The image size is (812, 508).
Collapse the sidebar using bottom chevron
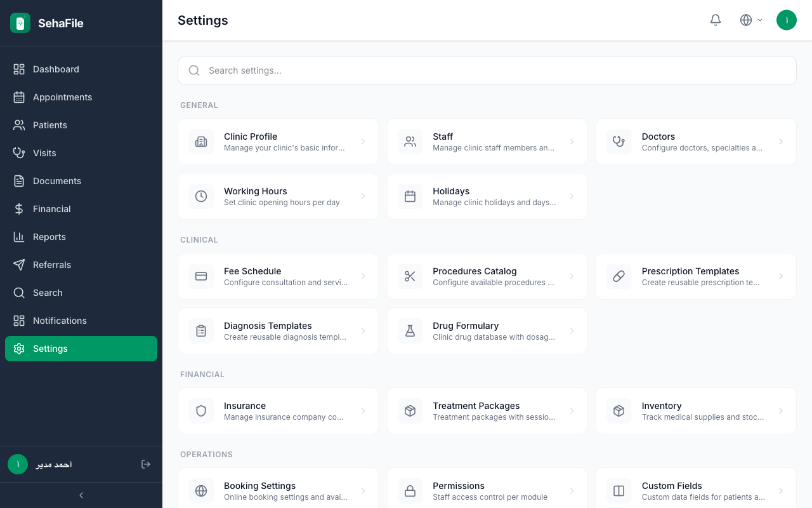pyautogui.click(x=81, y=495)
